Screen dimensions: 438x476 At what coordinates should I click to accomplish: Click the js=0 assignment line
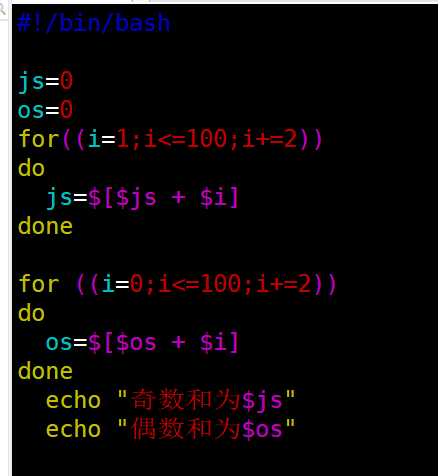(x=45, y=82)
